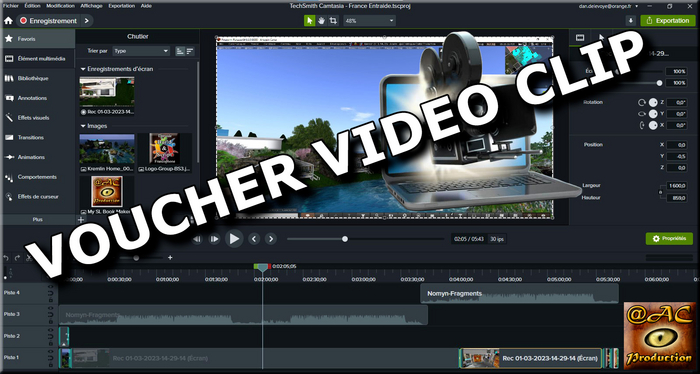Go to the Home screen icon
Viewport: 700px width, 374px height.
(8, 21)
